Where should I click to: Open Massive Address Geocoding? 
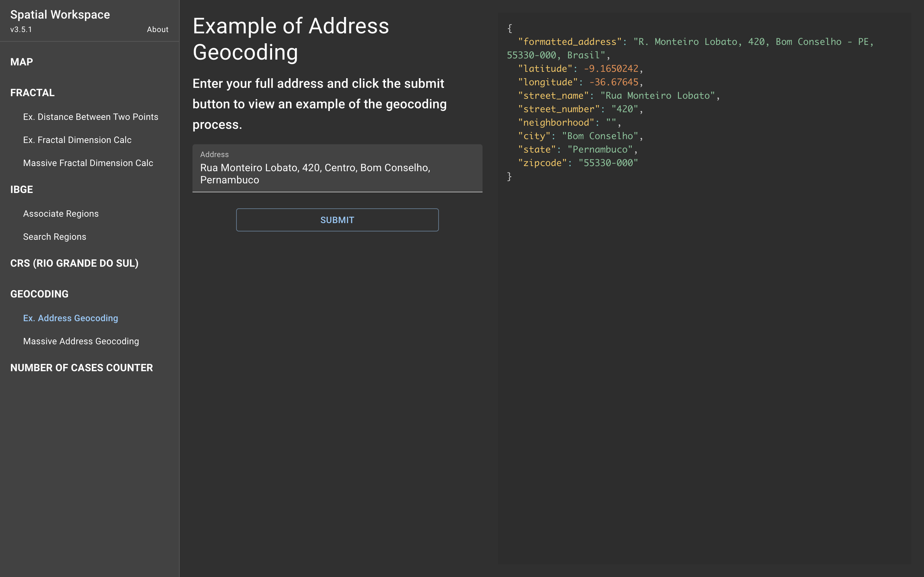pyautogui.click(x=81, y=341)
